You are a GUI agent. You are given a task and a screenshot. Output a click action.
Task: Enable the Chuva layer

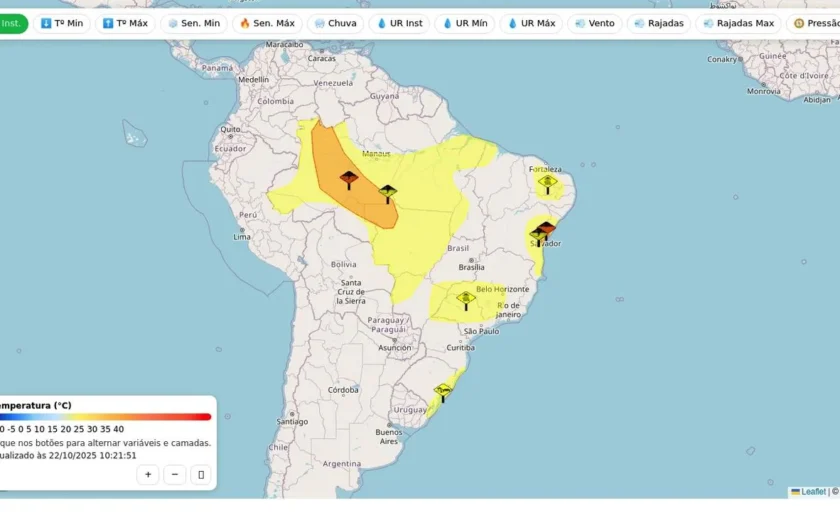tap(335, 24)
